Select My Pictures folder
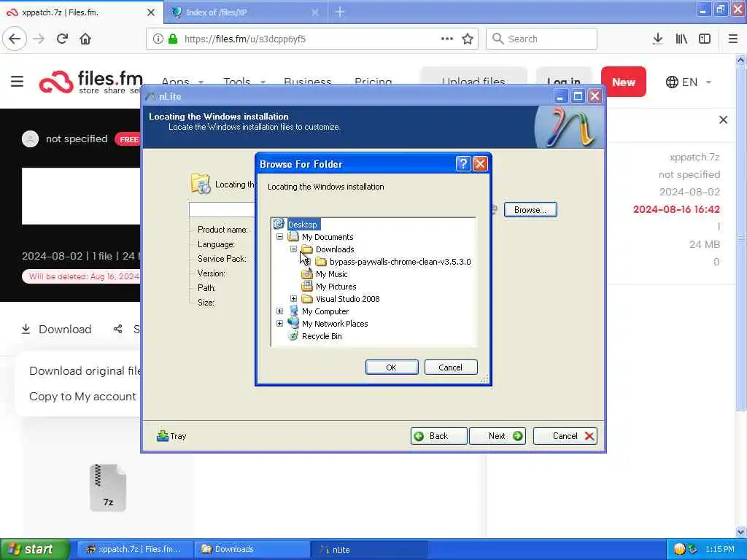The width and height of the screenshot is (747, 560). (336, 286)
